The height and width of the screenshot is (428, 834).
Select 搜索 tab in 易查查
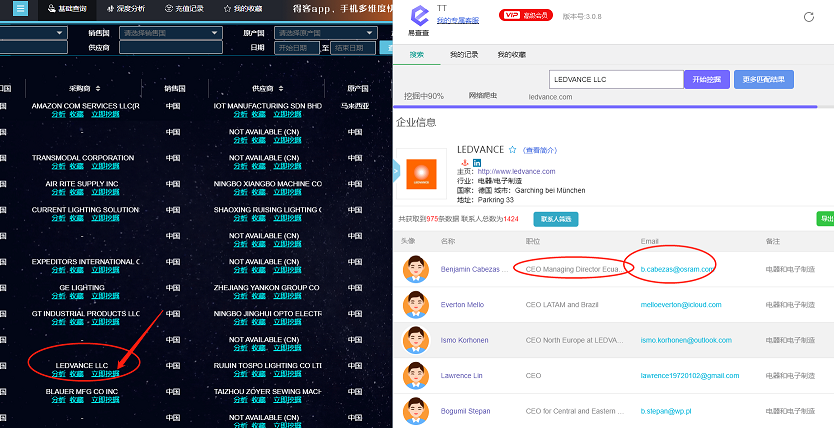(416, 55)
